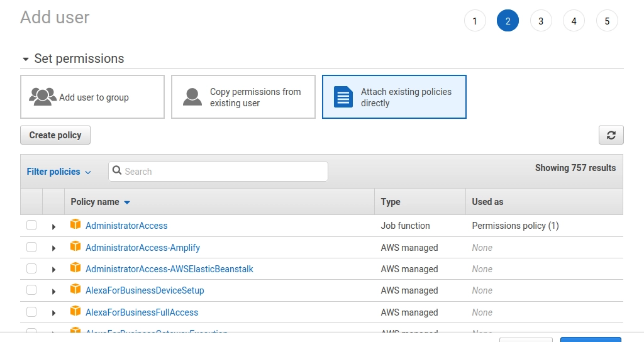Click the Permissions policy (1) cell
The image size is (644, 342).
[516, 226]
